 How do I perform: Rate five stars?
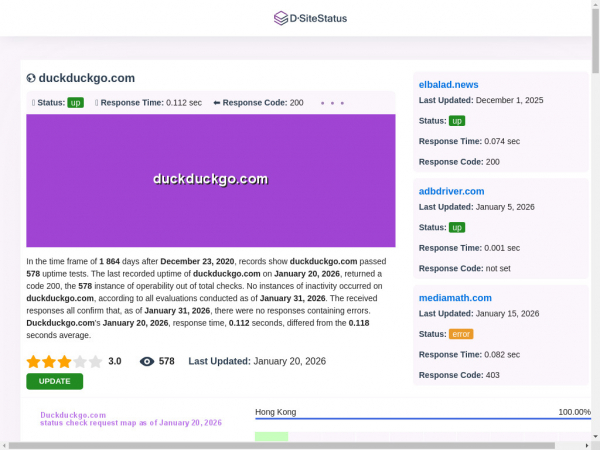[x=96, y=362]
